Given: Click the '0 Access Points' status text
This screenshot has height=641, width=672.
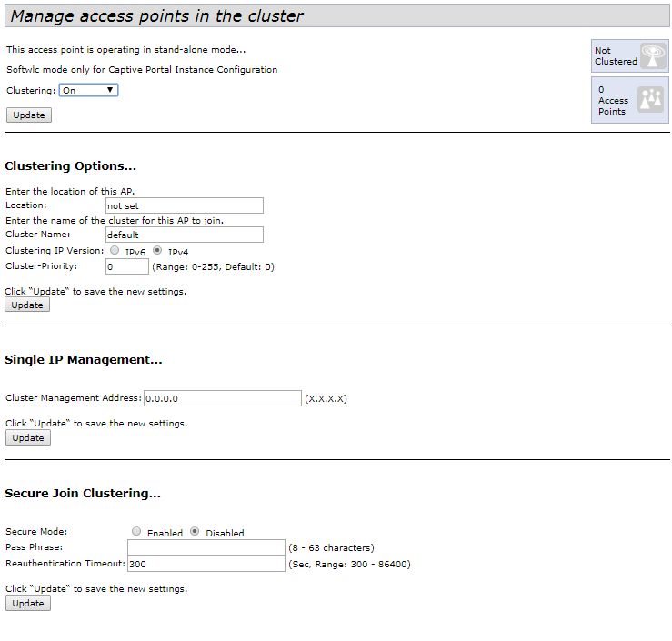Looking at the screenshot, I should [613, 100].
